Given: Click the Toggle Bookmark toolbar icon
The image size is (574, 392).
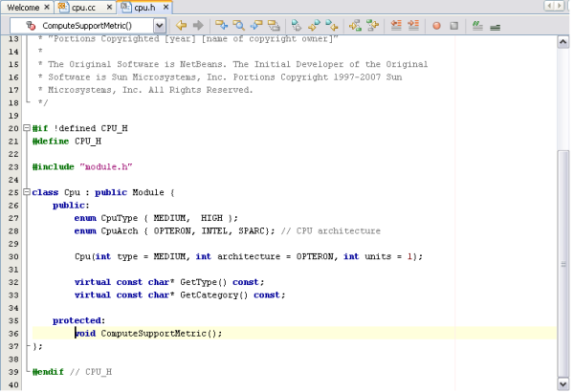Looking at the screenshot, I should [297, 25].
